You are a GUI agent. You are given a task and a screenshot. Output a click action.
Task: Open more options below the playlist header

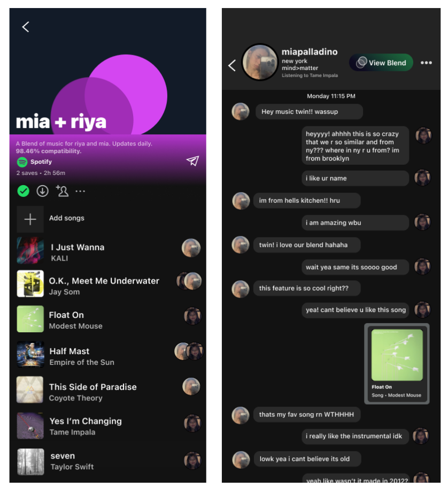tap(80, 191)
